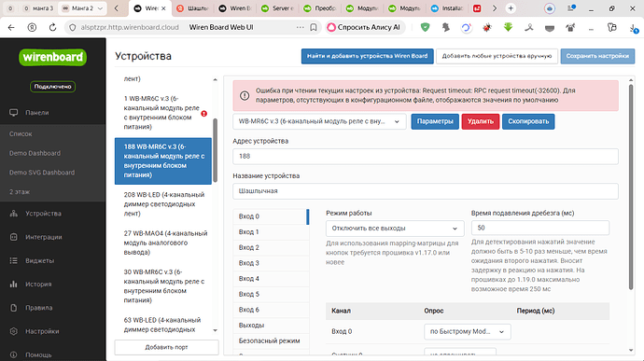
Task: Click the Параметры button
Action: (435, 121)
